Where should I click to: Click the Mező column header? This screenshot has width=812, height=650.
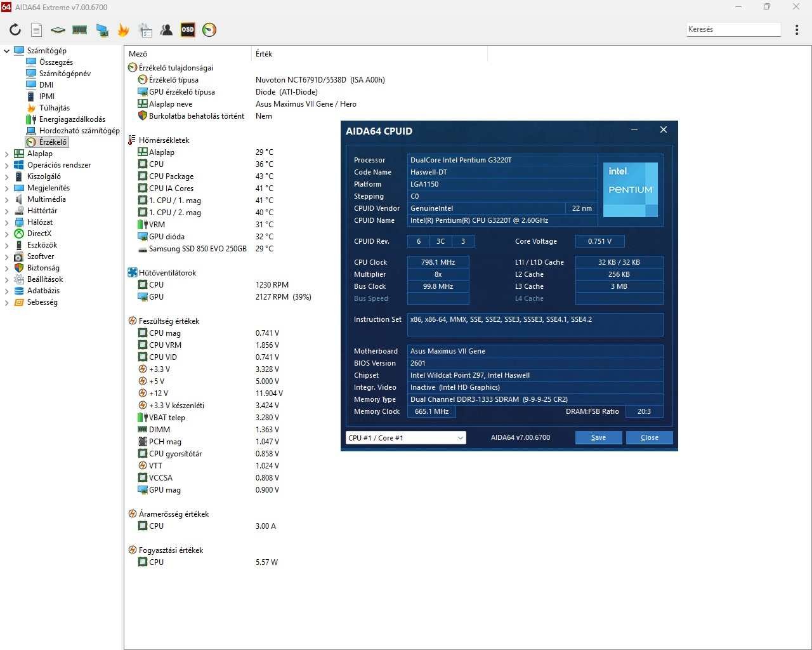coord(188,54)
